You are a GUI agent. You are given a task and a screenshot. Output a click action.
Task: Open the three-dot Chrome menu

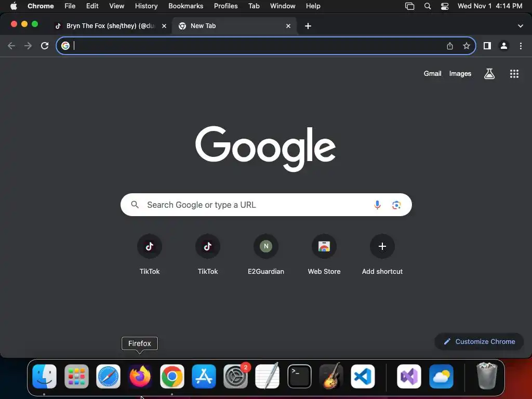[x=521, y=46]
